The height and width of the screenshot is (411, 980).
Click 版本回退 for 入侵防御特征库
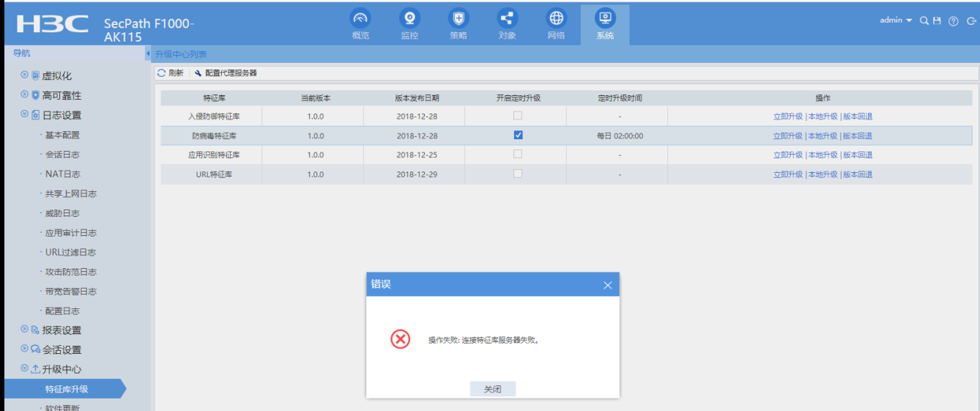tap(858, 116)
